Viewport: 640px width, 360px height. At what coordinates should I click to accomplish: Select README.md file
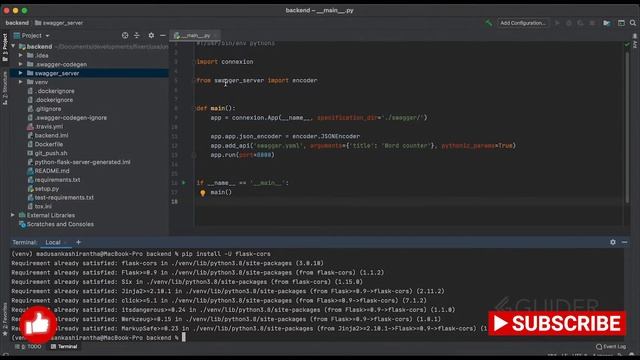point(48,171)
